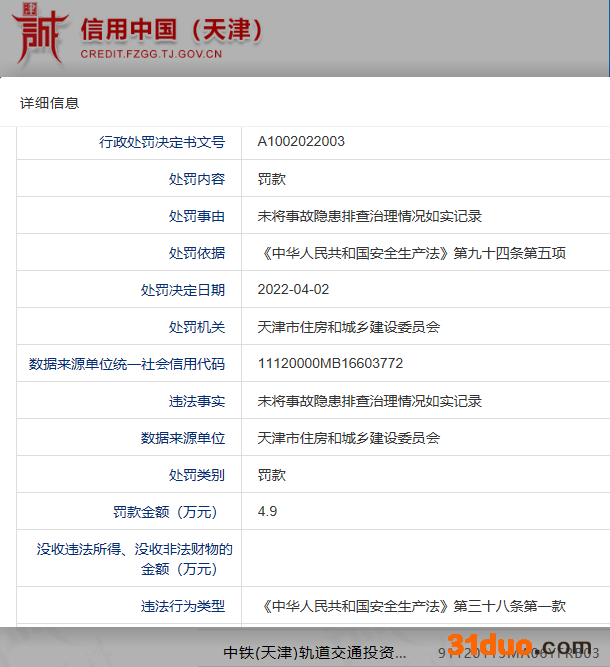
Task: Click the 详细信息 dialog header
Action: coord(49,103)
